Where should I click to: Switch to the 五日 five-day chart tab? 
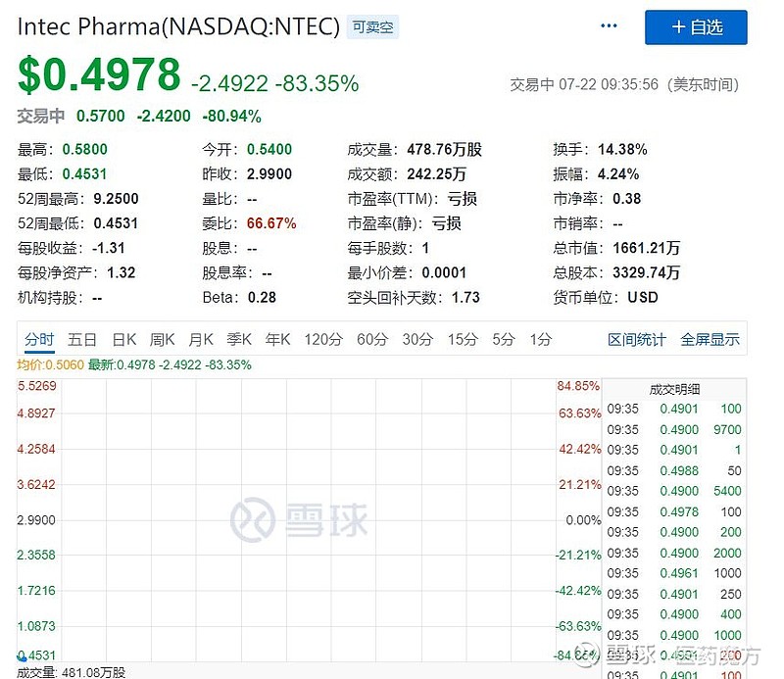tap(82, 339)
